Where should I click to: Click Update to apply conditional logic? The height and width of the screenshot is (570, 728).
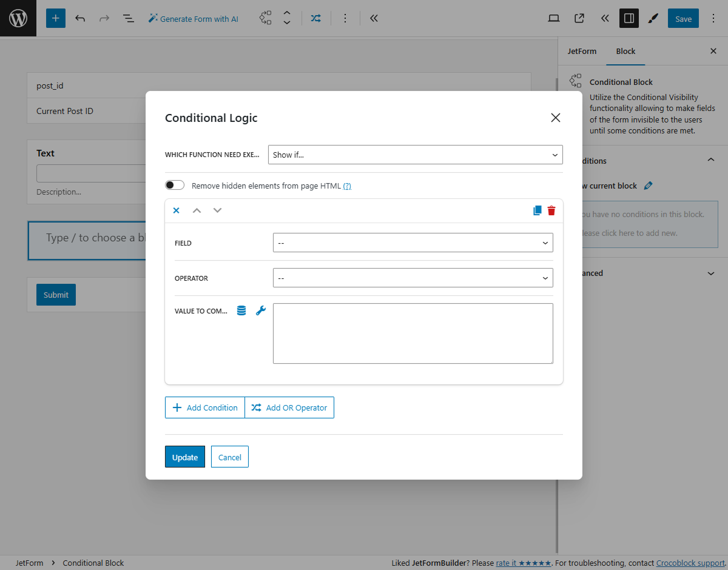click(x=184, y=457)
